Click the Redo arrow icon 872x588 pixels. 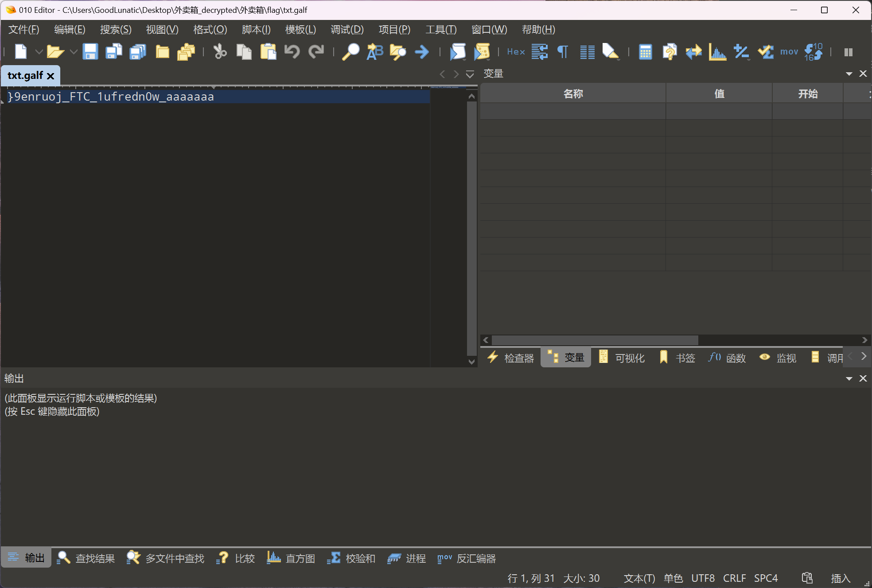(316, 52)
